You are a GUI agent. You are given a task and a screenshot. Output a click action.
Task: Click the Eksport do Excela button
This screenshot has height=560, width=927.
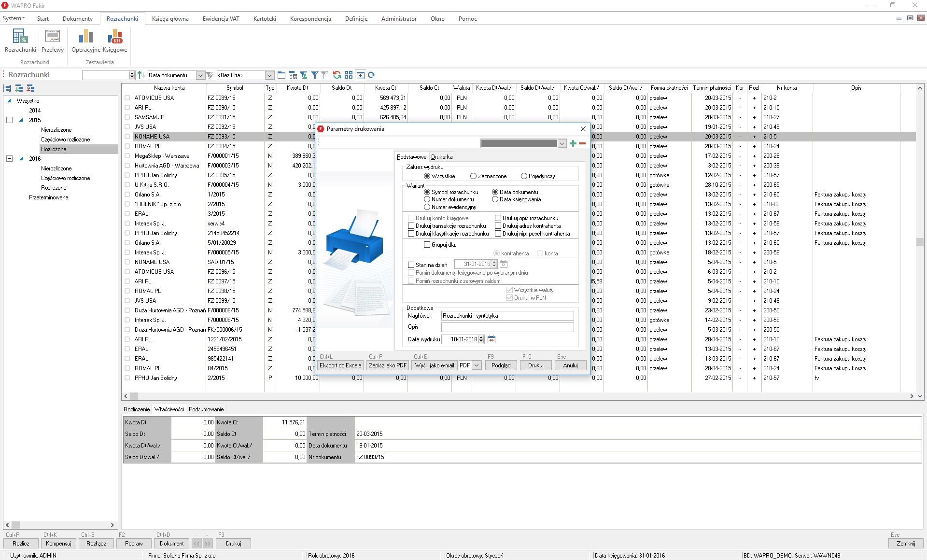pos(340,365)
